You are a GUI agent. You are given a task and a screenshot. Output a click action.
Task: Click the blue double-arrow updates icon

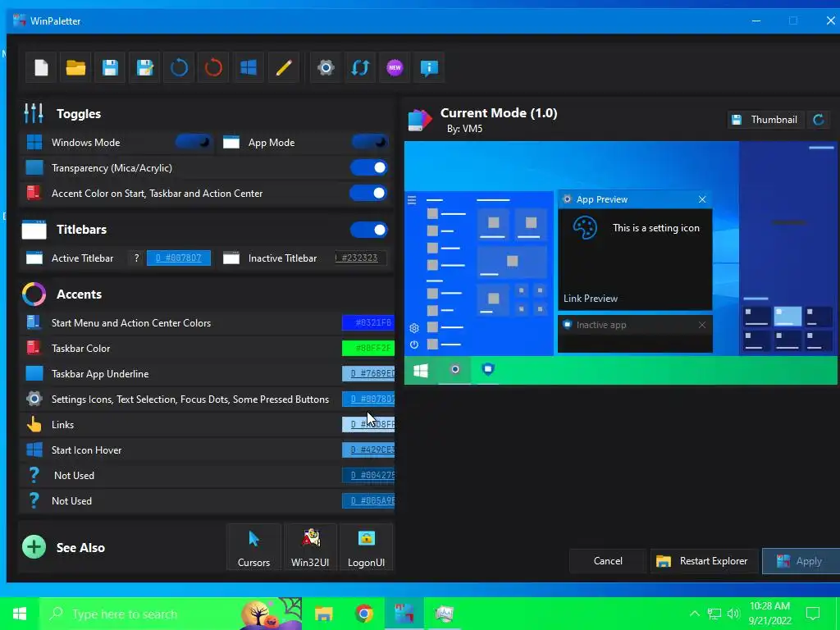click(360, 67)
